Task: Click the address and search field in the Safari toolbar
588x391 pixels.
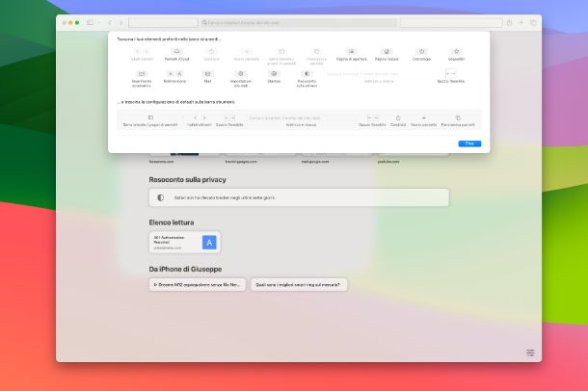Action: (299, 23)
